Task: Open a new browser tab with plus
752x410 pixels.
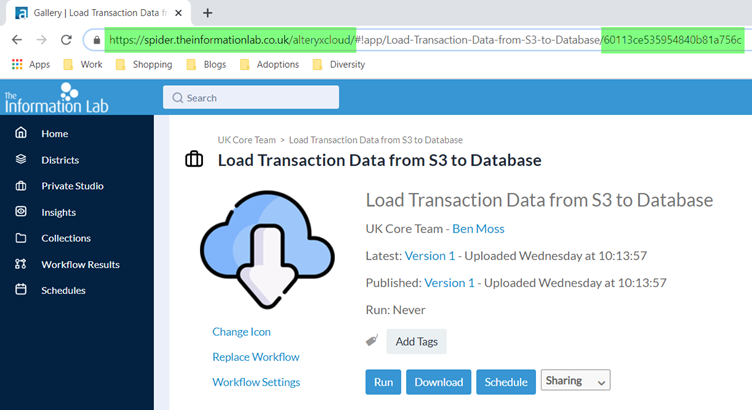Action: (207, 13)
